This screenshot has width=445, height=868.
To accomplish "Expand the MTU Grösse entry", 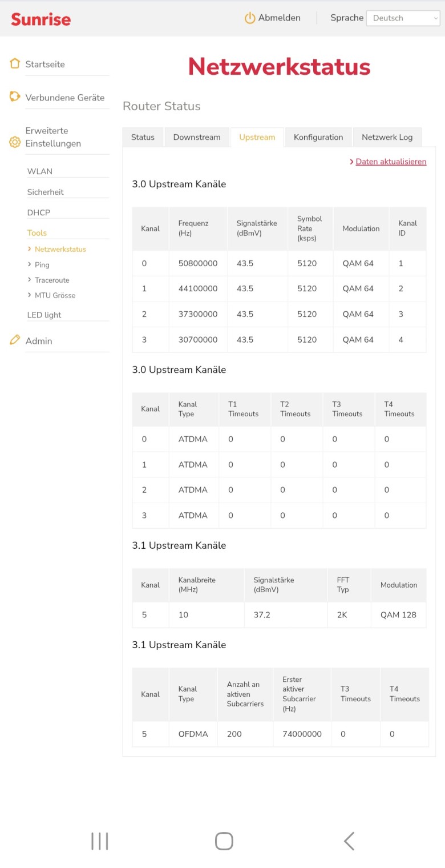I will coord(55,295).
